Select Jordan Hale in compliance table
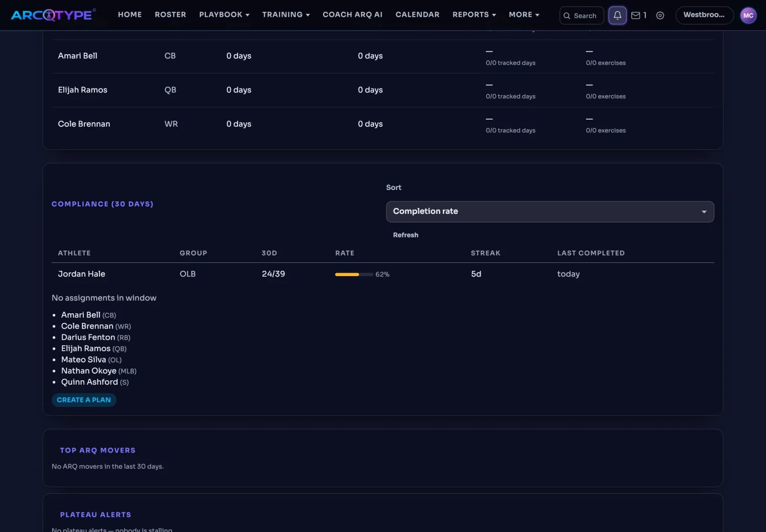Image resolution: width=766 pixels, height=532 pixels. coord(81,274)
